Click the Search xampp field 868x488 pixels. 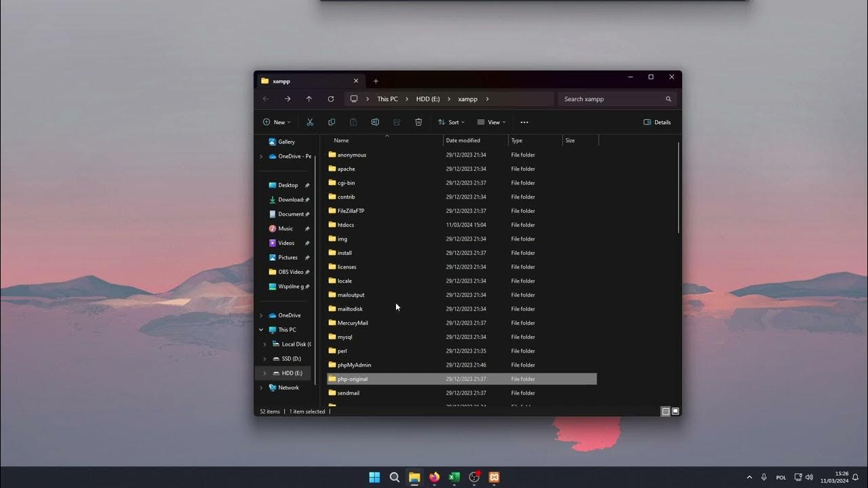pos(617,99)
